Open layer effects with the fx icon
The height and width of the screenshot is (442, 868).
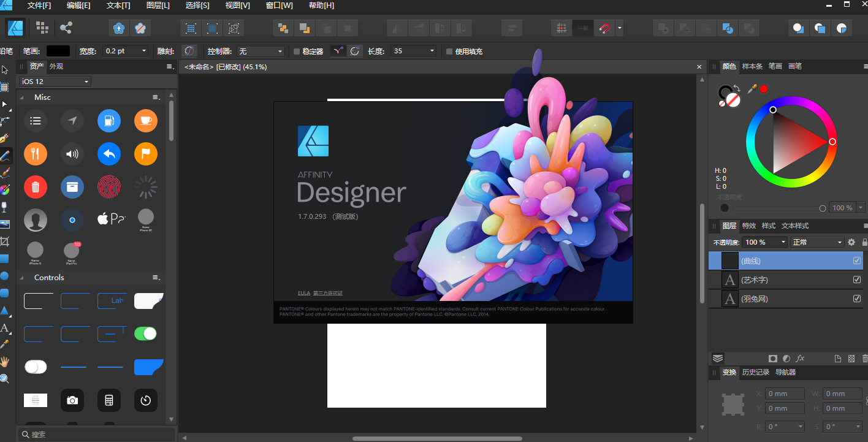point(800,359)
